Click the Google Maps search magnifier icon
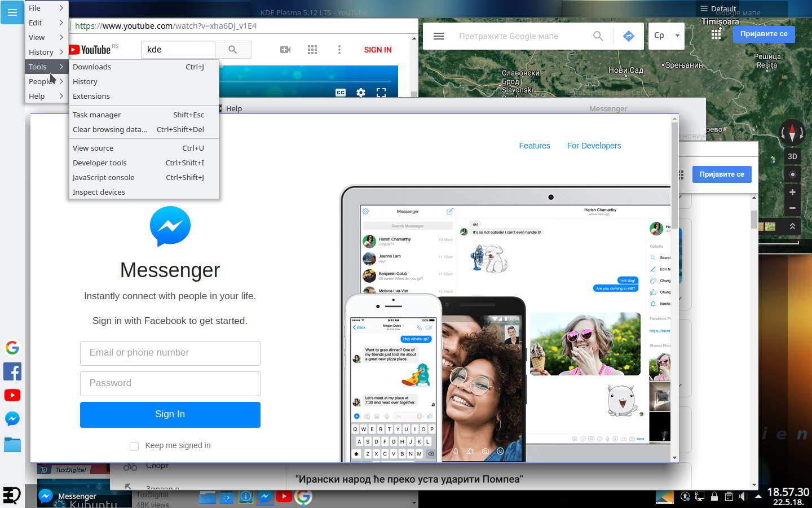 coord(598,36)
